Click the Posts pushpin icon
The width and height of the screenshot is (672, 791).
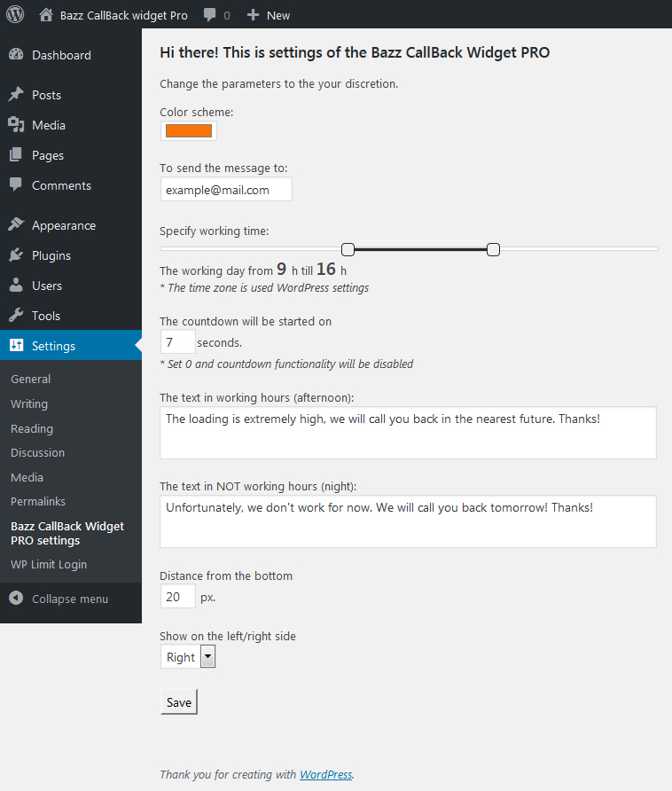pyautogui.click(x=16, y=94)
